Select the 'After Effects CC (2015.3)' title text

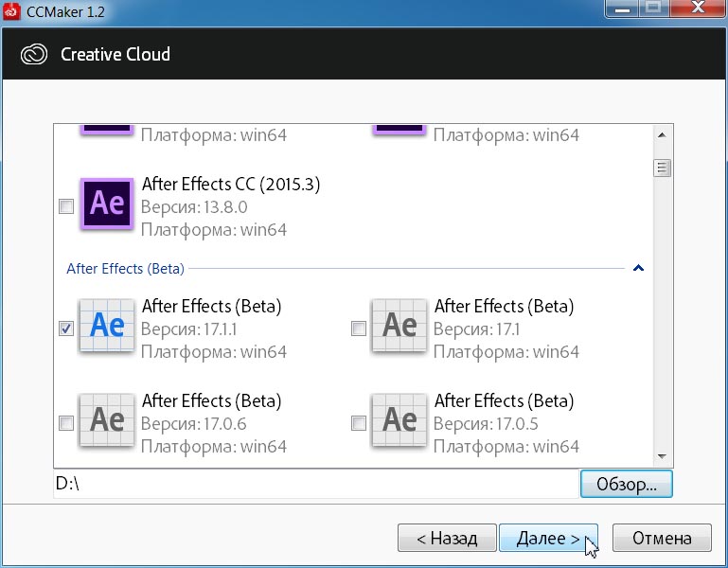pos(231,185)
